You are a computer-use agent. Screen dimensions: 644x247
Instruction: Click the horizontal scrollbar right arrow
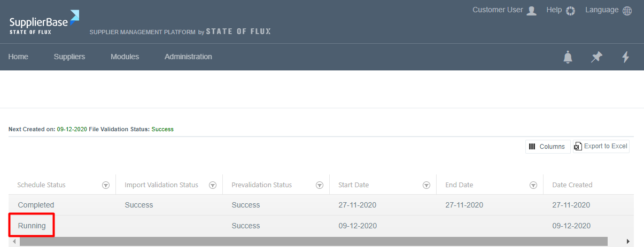(628, 242)
